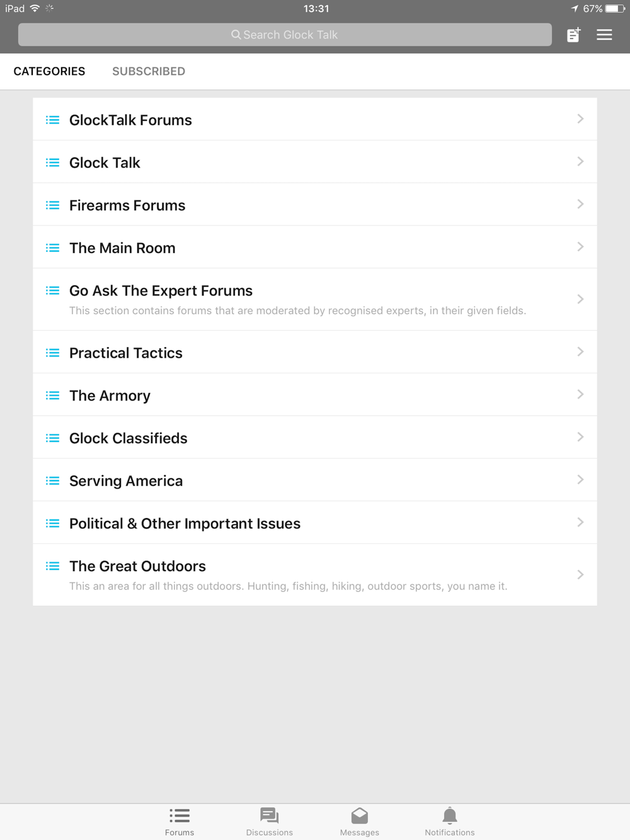Tap the list icon beside The Armory
630x840 pixels.
53,395
